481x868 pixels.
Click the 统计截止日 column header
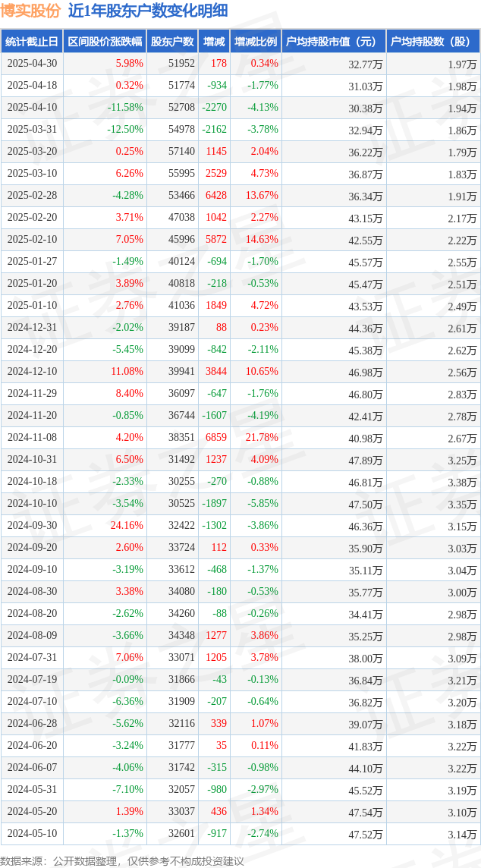[32, 42]
